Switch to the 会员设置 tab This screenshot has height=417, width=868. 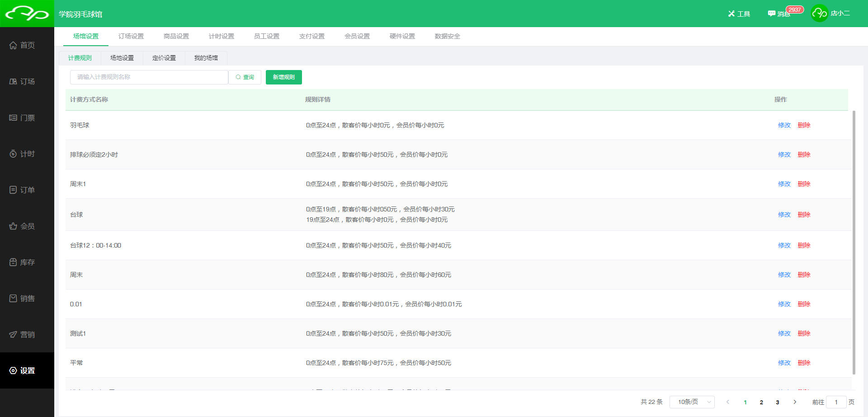(357, 36)
